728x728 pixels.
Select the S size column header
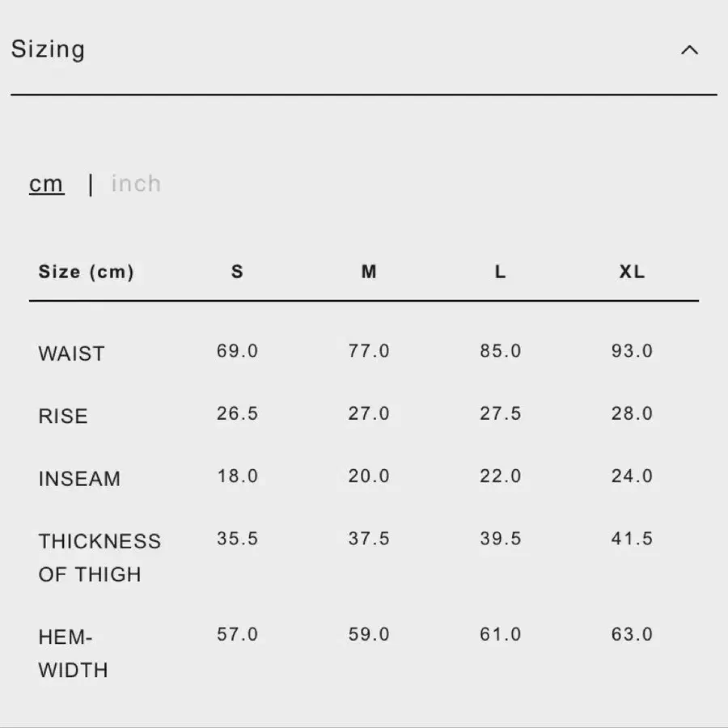point(237,272)
